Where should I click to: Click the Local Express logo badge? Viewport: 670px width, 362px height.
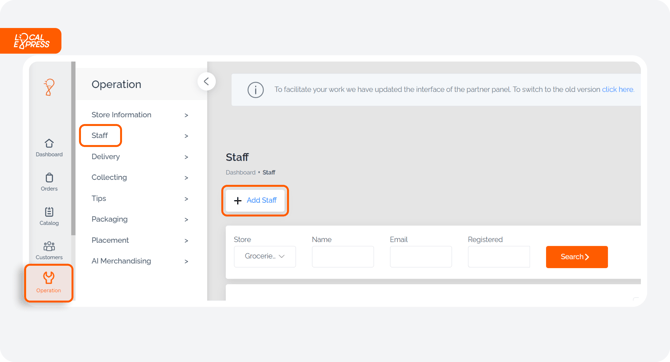click(x=31, y=41)
